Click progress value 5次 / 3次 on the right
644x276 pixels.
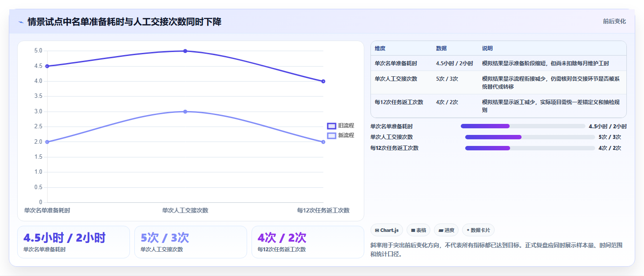610,137
